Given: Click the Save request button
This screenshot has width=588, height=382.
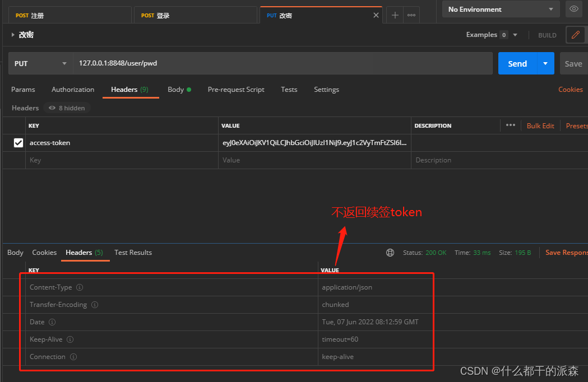Looking at the screenshot, I should click(573, 63).
